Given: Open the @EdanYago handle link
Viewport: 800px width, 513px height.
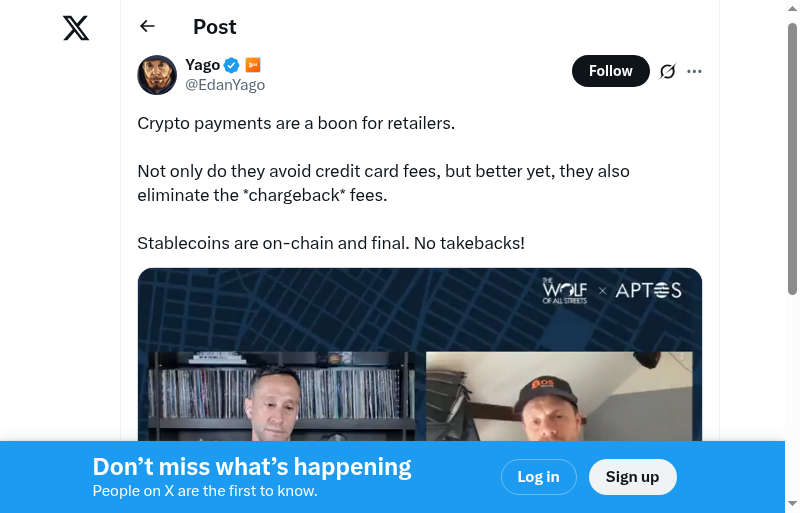Looking at the screenshot, I should click(x=225, y=85).
